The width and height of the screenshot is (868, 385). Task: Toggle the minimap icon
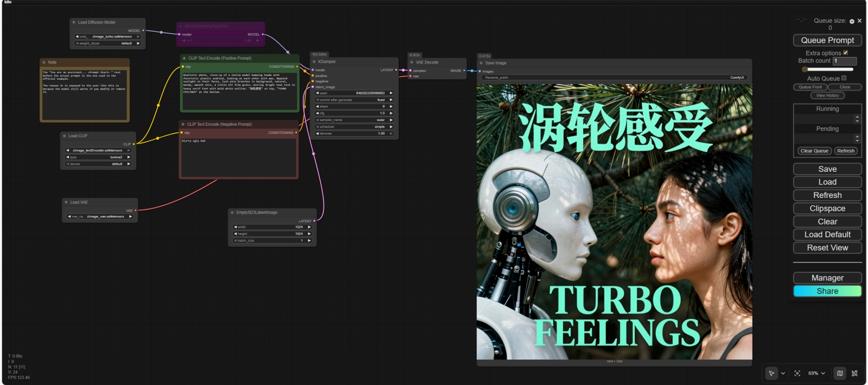click(x=840, y=373)
